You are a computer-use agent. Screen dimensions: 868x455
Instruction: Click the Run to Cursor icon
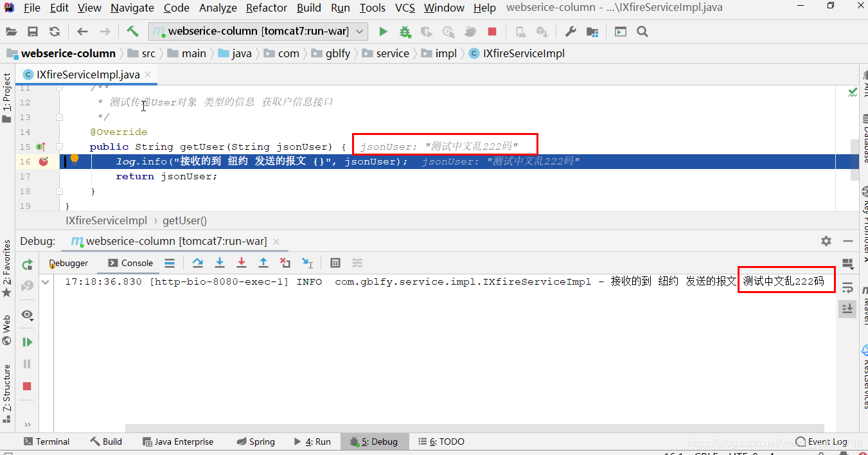(308, 262)
